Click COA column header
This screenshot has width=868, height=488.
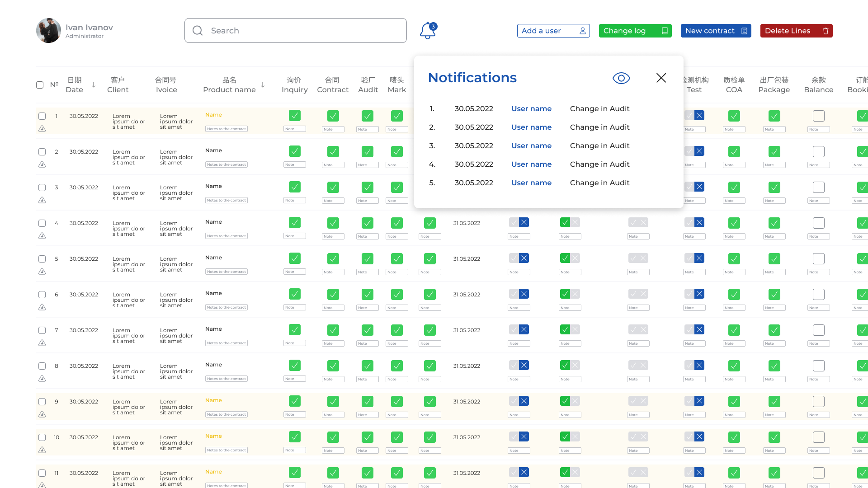point(734,85)
